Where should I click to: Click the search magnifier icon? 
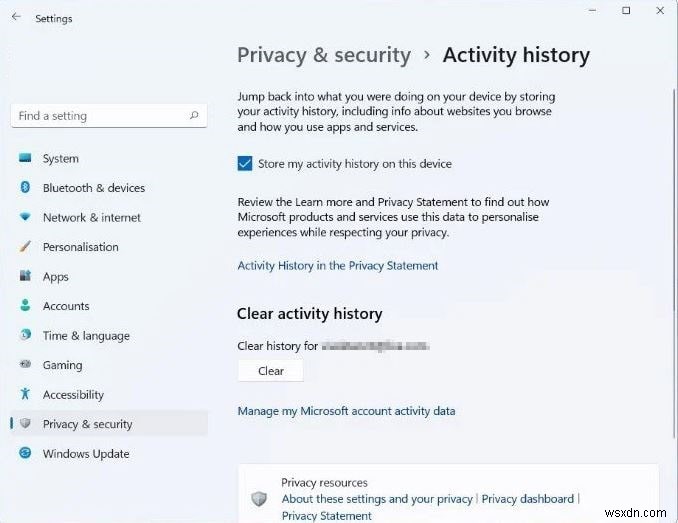(194, 115)
